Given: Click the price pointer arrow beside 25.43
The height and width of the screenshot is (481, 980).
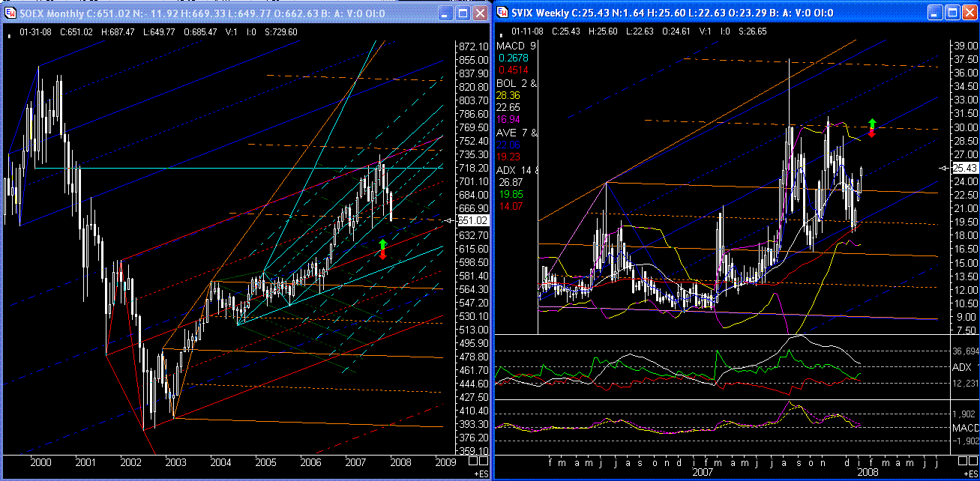Looking at the screenshot, I should [943, 169].
